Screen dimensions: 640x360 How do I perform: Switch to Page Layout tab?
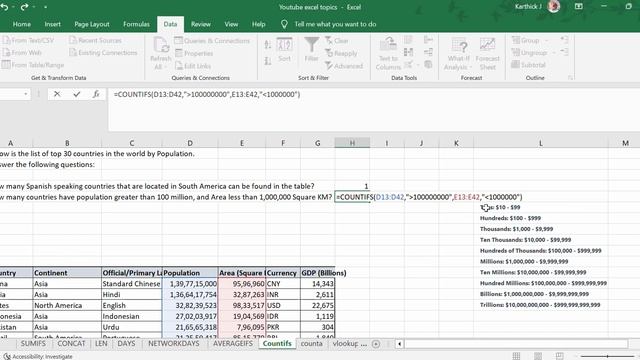coord(92,24)
